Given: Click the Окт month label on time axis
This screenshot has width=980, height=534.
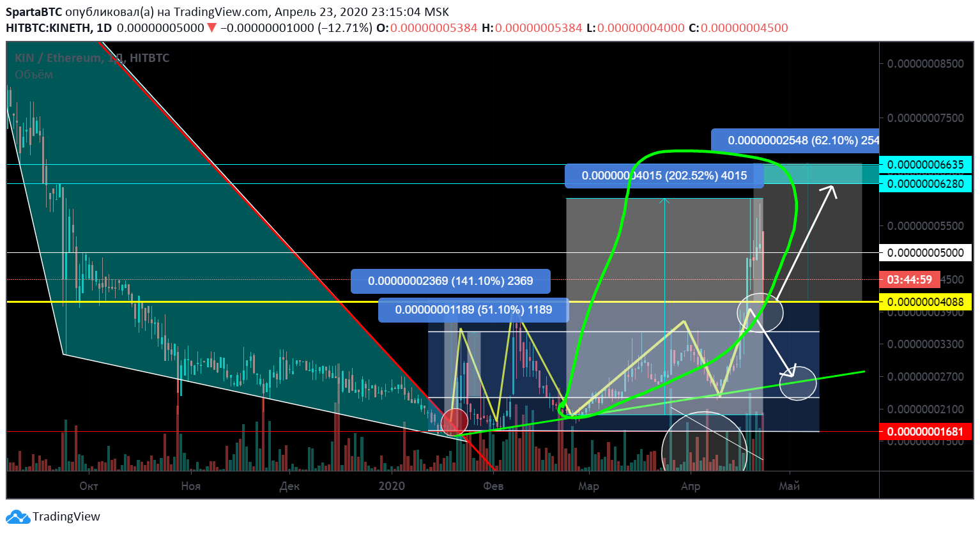Looking at the screenshot, I should (x=89, y=487).
